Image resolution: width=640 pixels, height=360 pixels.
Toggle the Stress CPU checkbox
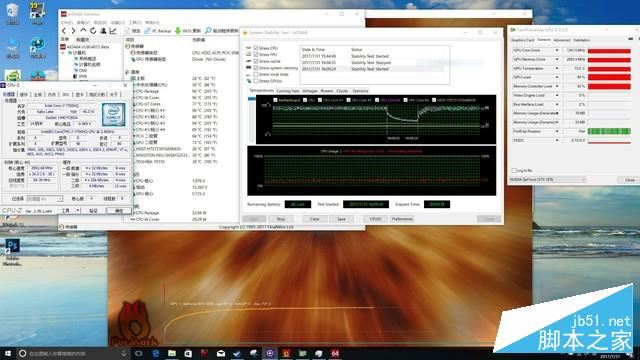point(256,48)
